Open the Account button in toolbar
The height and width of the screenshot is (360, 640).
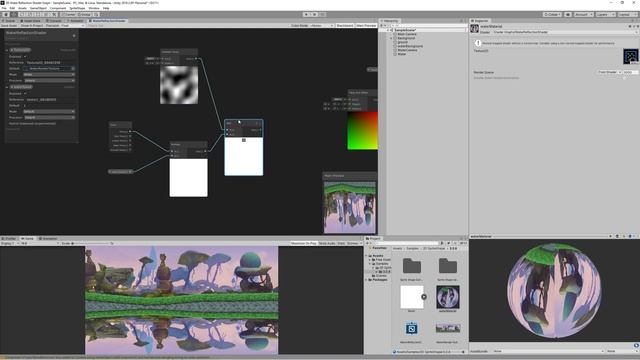[x=584, y=14]
